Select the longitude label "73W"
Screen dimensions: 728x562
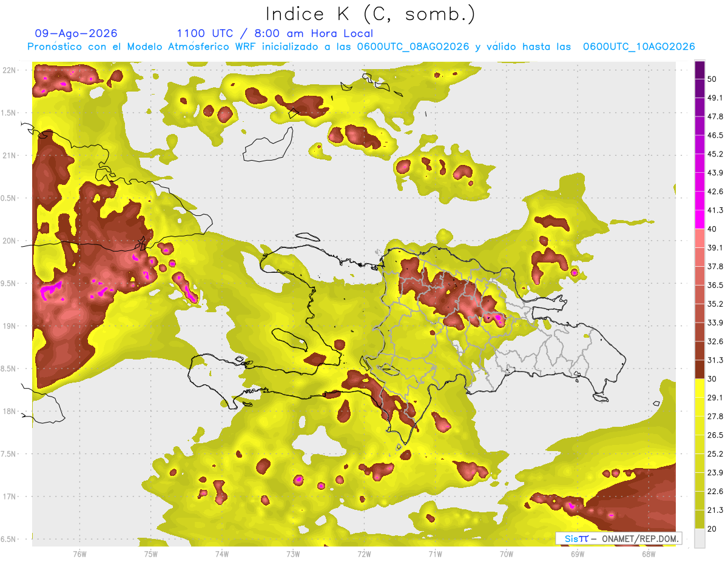point(293,554)
